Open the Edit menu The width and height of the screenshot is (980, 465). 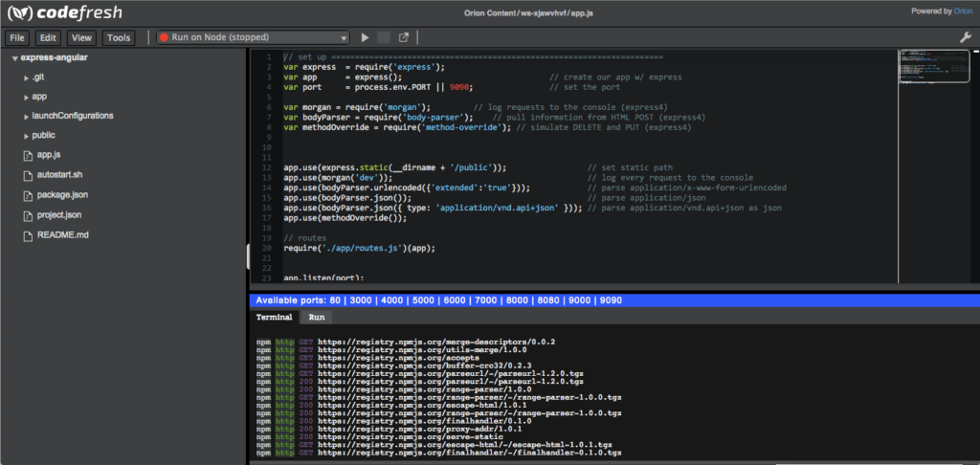click(48, 37)
